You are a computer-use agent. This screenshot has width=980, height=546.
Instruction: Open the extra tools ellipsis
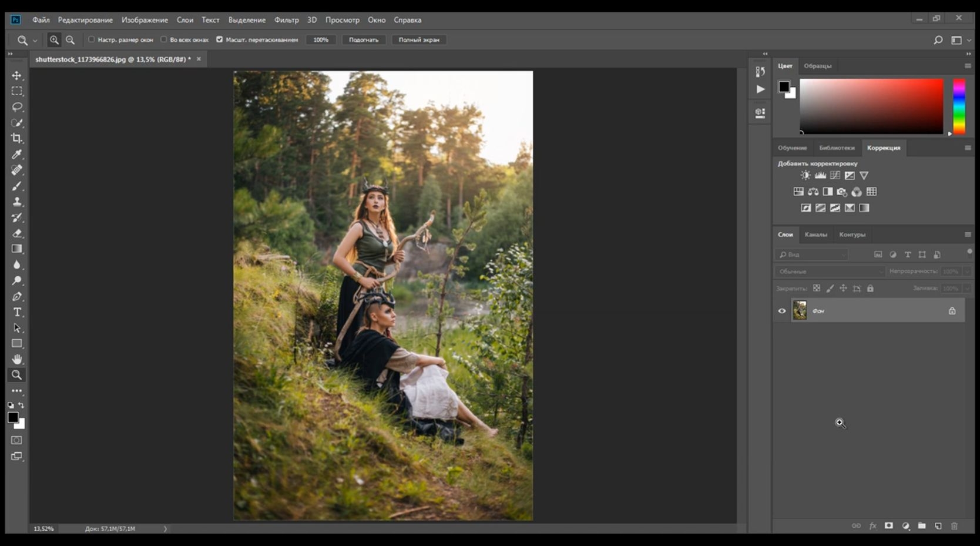tap(17, 391)
